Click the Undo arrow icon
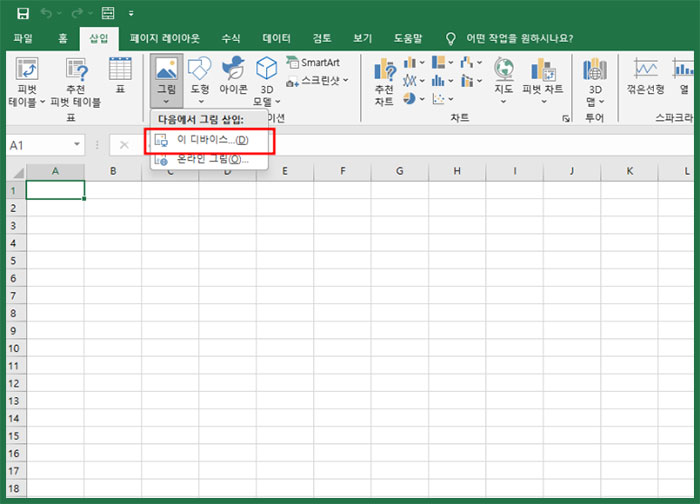The image size is (700, 504). pos(46,13)
